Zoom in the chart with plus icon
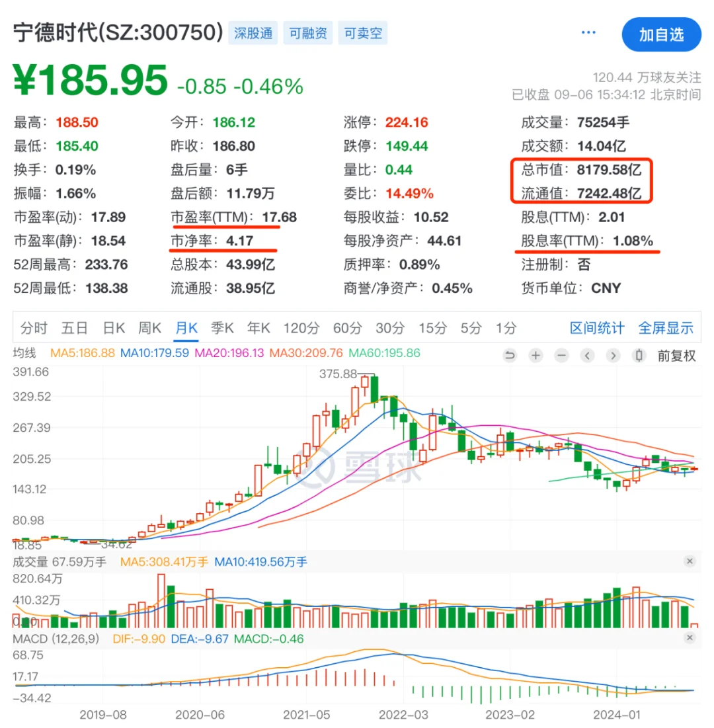 [x=535, y=356]
